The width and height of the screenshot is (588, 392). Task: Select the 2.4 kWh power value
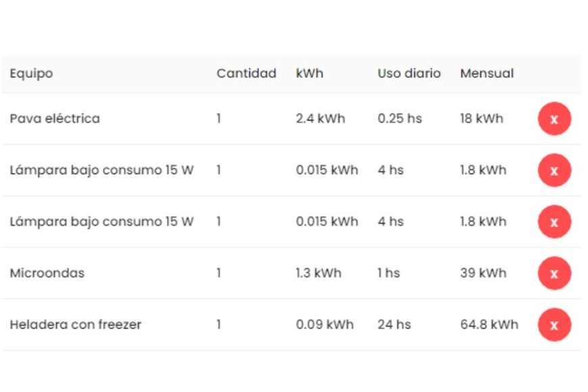(x=320, y=119)
